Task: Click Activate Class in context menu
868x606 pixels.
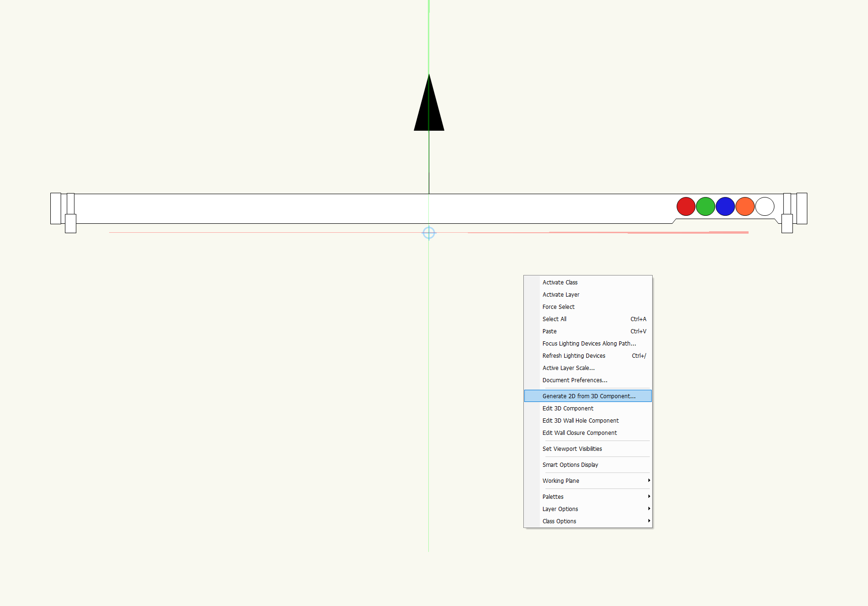Action: click(560, 283)
